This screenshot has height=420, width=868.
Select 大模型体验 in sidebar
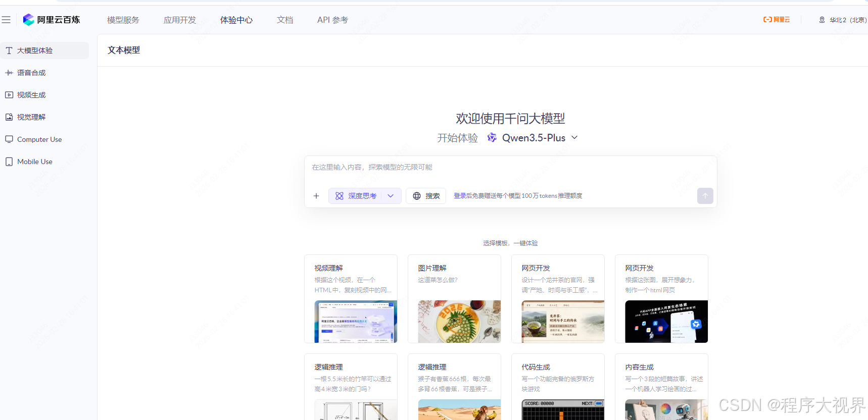(44, 50)
